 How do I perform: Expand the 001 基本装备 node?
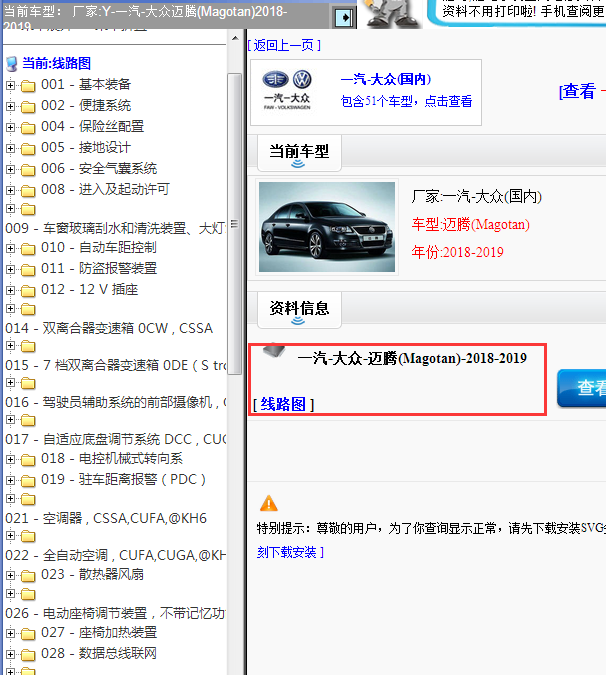coord(10,85)
